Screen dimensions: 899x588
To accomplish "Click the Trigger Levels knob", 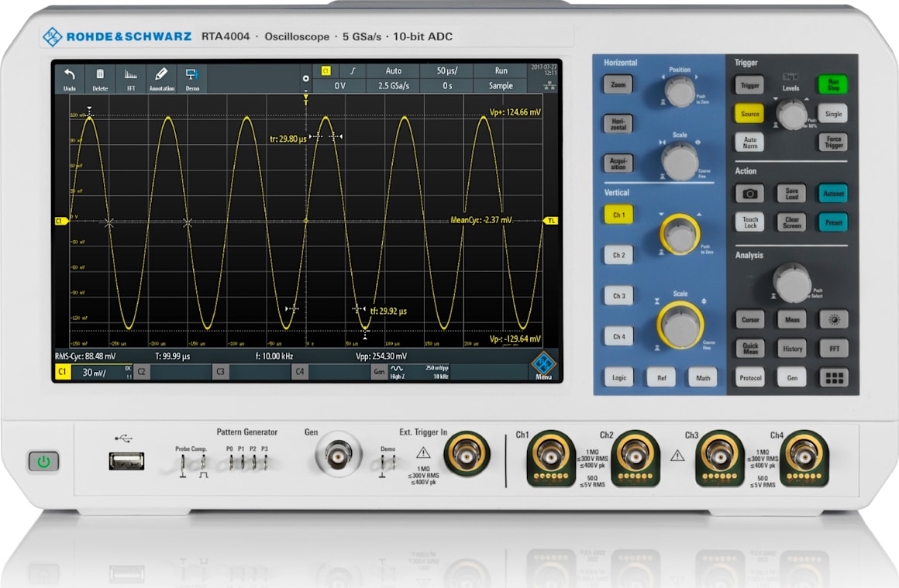I will point(792,114).
